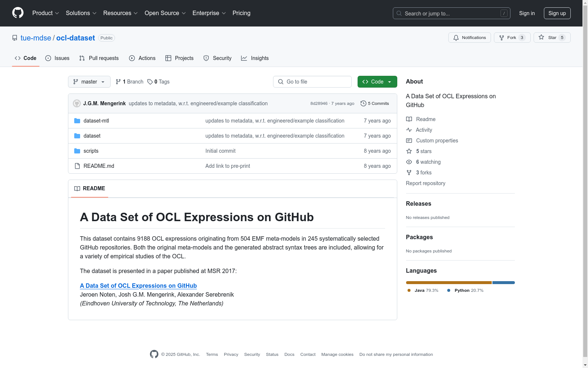Open the Releases section heading
Viewport: 588px width, 368px height.
419,204
